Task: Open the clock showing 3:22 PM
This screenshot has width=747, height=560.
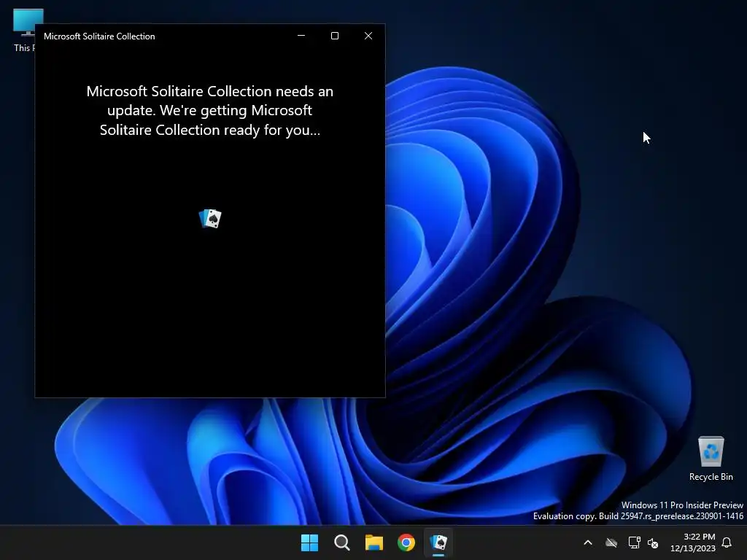Action: pyautogui.click(x=693, y=542)
